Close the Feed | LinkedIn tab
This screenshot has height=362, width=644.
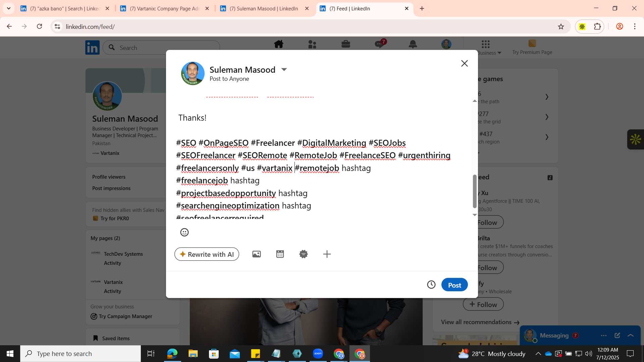click(x=407, y=8)
